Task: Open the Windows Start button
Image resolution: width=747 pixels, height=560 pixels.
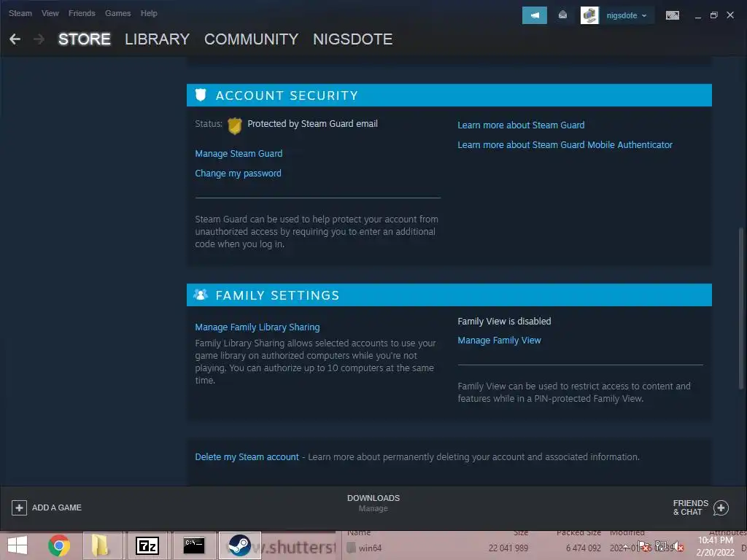Action: click(x=18, y=545)
